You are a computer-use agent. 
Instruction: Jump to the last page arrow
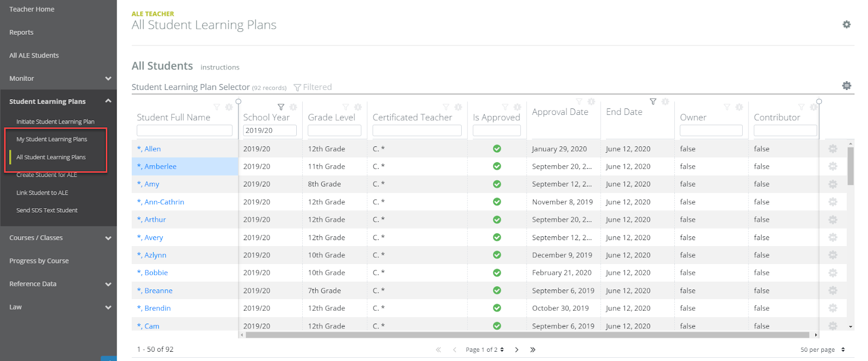(533, 350)
